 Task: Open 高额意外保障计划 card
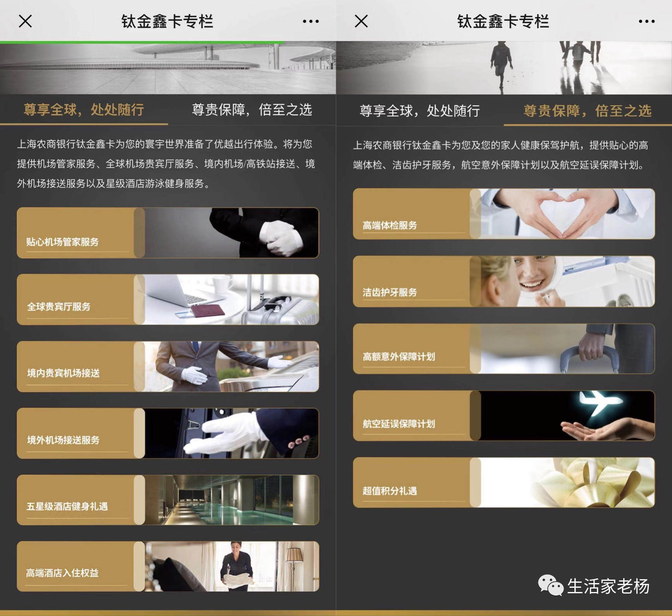(x=504, y=348)
